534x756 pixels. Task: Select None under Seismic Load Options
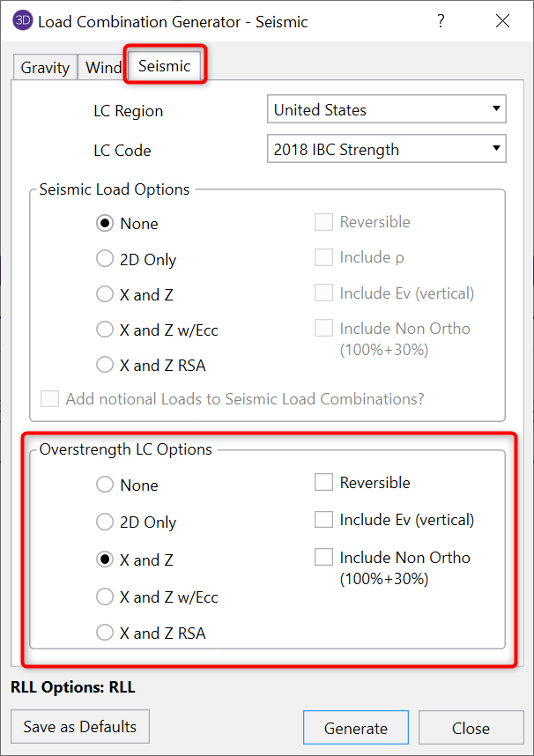coord(105,224)
